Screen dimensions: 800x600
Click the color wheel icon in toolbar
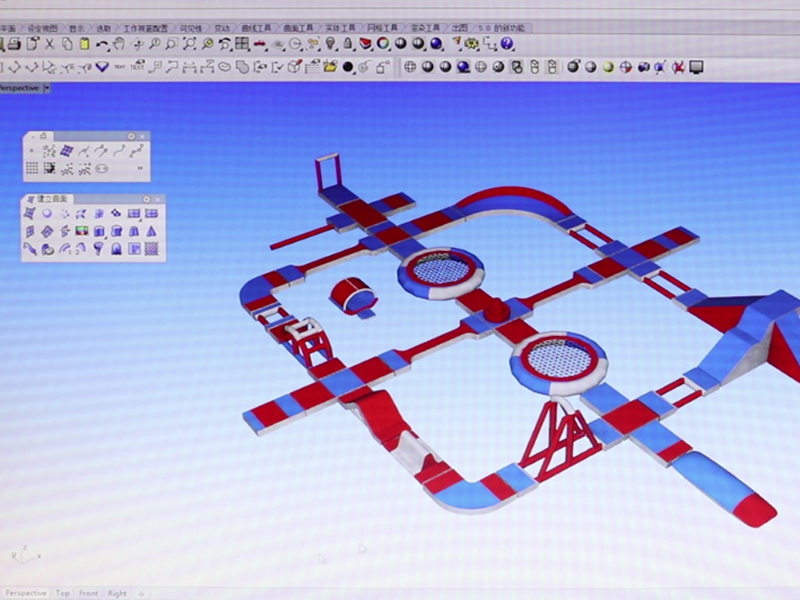click(x=383, y=44)
